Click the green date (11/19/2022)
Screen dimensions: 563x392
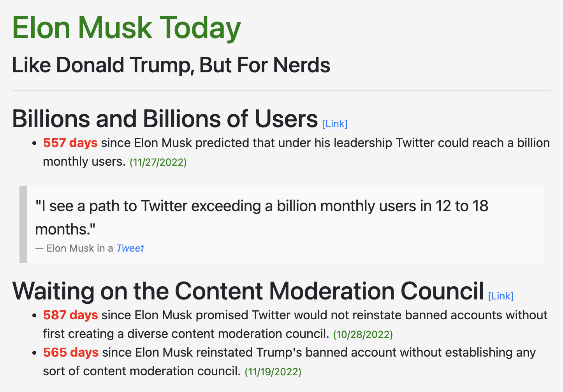(x=273, y=372)
